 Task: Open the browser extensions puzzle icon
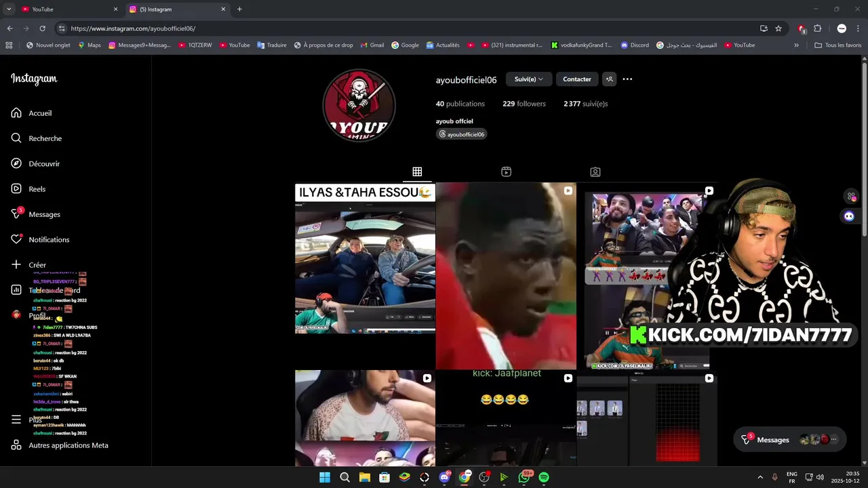[x=817, y=28]
